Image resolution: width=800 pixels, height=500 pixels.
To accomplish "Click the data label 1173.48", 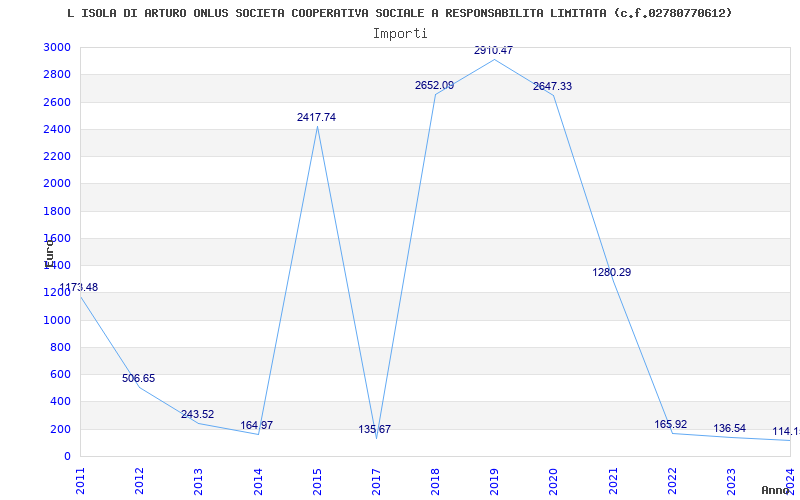I will click(79, 287).
